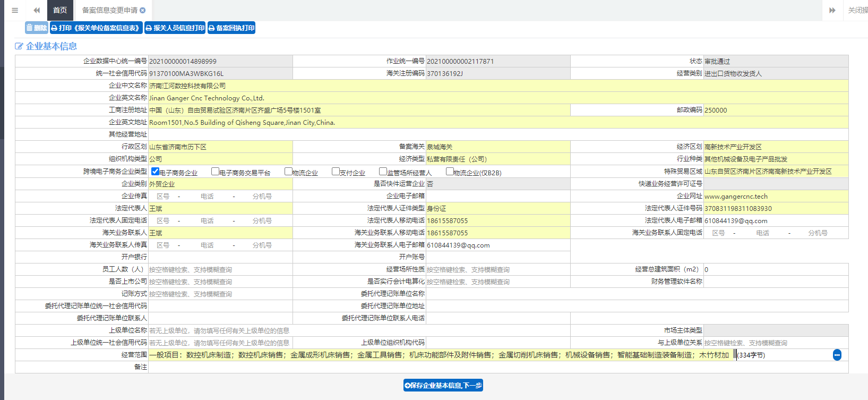Click 打印《报关单位备案信息表》 button
868x400 pixels.
pos(96,28)
